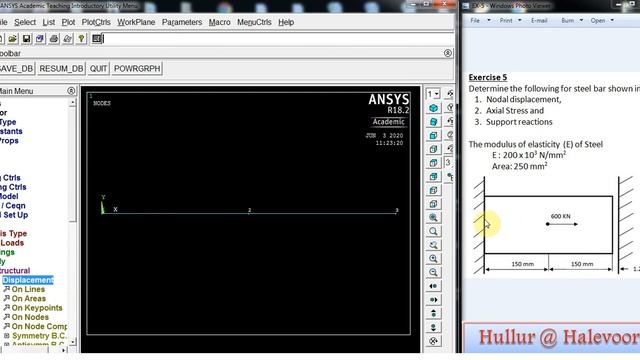Open the Pan-Zoom-Rotate dialog toolbar icon
This screenshot has width=640, height=360.
pos(40,39)
